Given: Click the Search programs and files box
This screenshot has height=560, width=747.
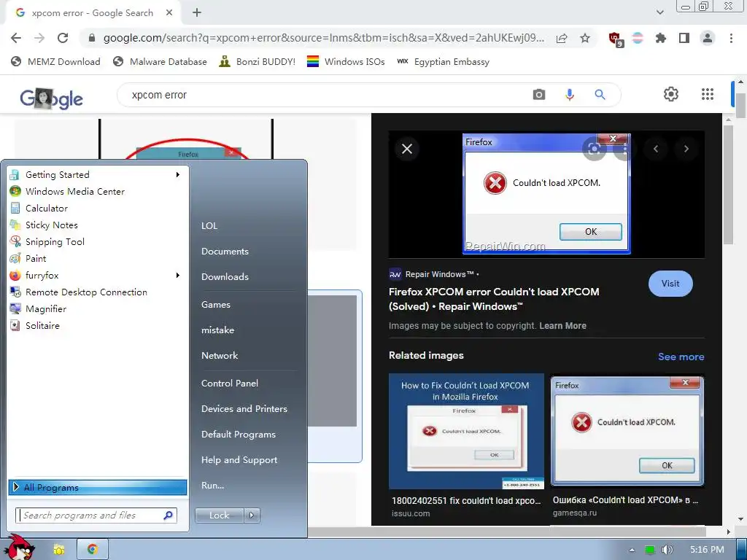Looking at the screenshot, I should click(97, 516).
